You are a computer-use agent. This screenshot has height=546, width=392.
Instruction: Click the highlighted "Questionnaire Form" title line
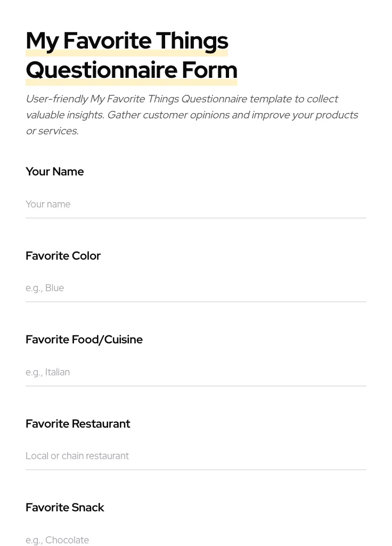132,69
